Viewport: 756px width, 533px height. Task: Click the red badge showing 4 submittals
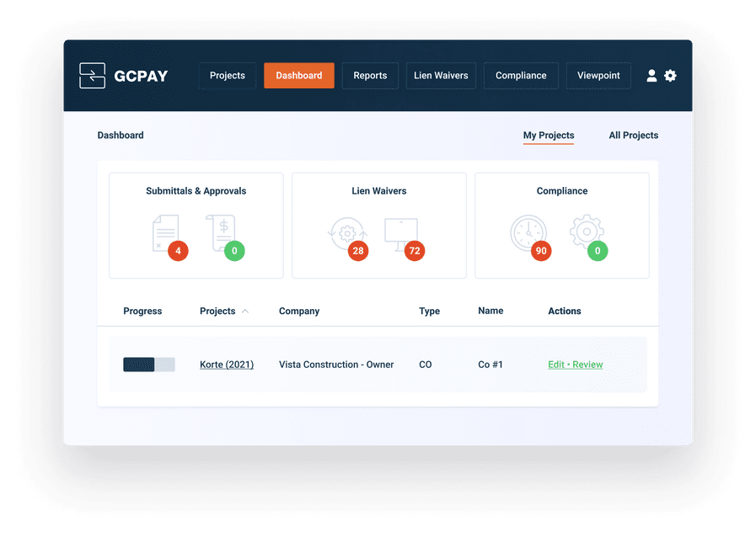click(x=176, y=250)
